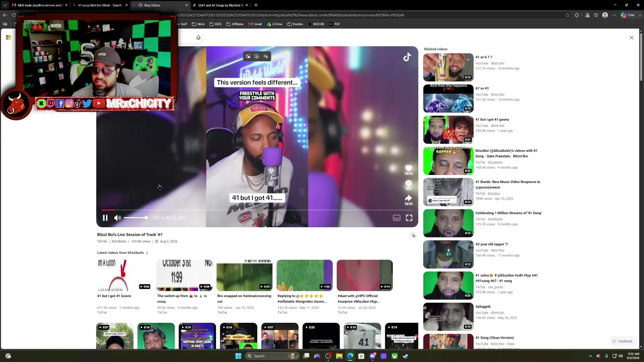Enter fullscreen video mode

tap(409, 218)
